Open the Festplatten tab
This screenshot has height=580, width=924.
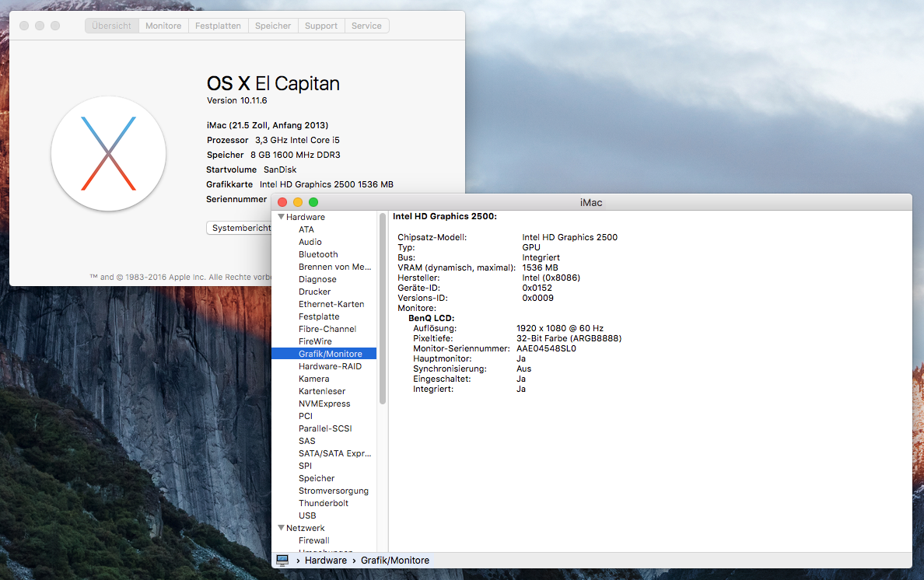click(x=218, y=26)
